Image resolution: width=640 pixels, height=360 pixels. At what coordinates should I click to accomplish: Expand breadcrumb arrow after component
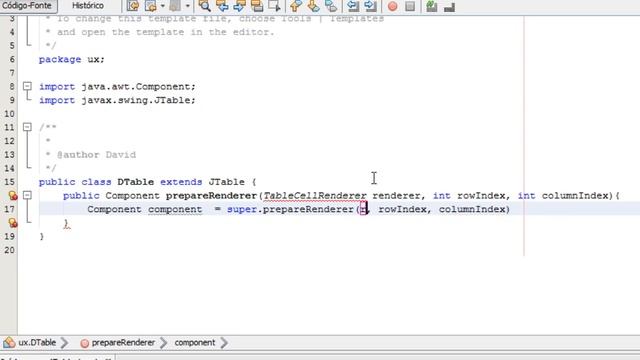point(224,342)
